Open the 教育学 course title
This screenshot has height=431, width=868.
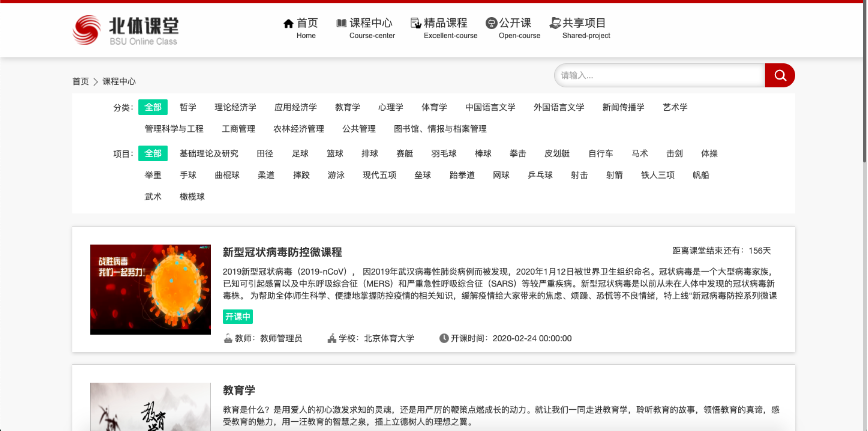pos(239,390)
